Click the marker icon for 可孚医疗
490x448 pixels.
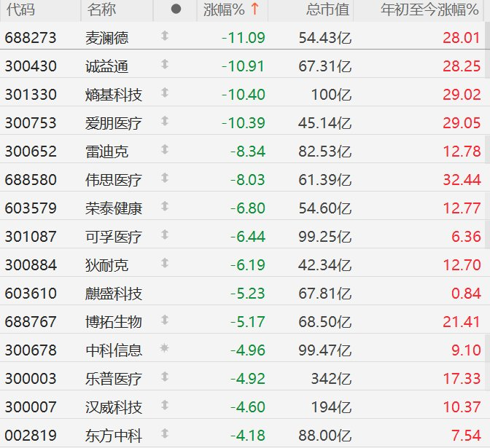click(x=165, y=235)
